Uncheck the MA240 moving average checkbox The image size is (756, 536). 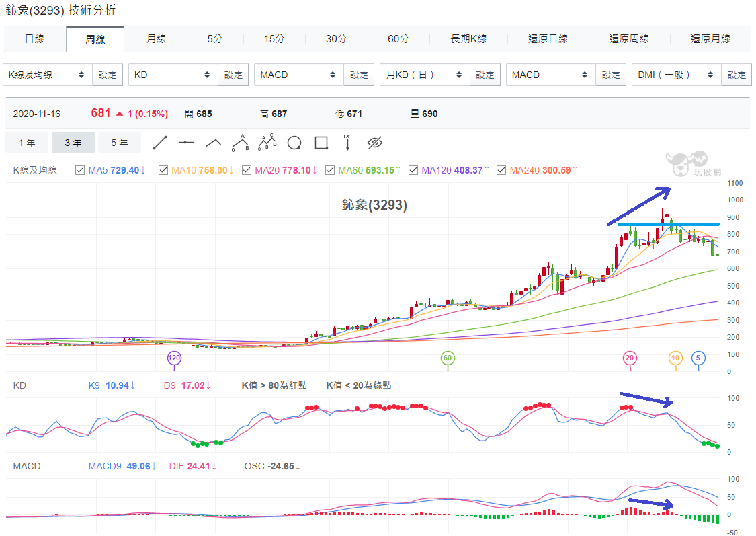coord(501,170)
